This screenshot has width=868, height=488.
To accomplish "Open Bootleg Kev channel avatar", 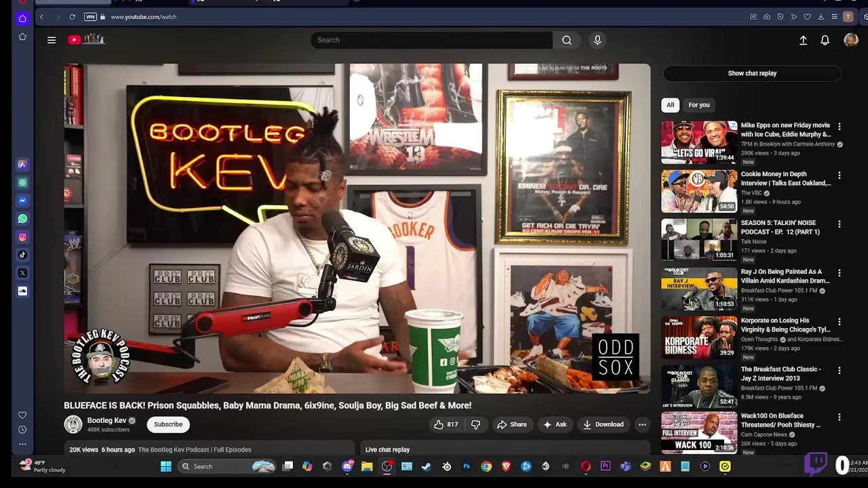I will point(73,424).
